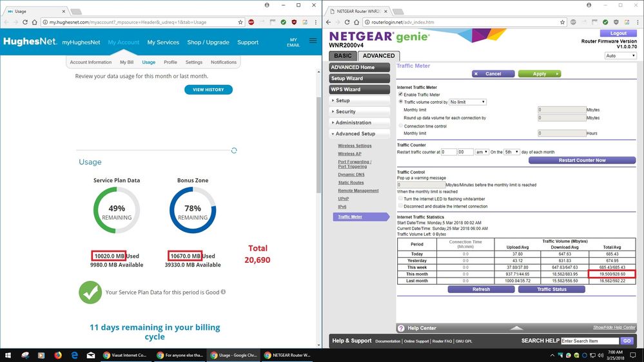Open Firefox from the taskbar
This screenshot has width=644, height=362.
point(59,355)
